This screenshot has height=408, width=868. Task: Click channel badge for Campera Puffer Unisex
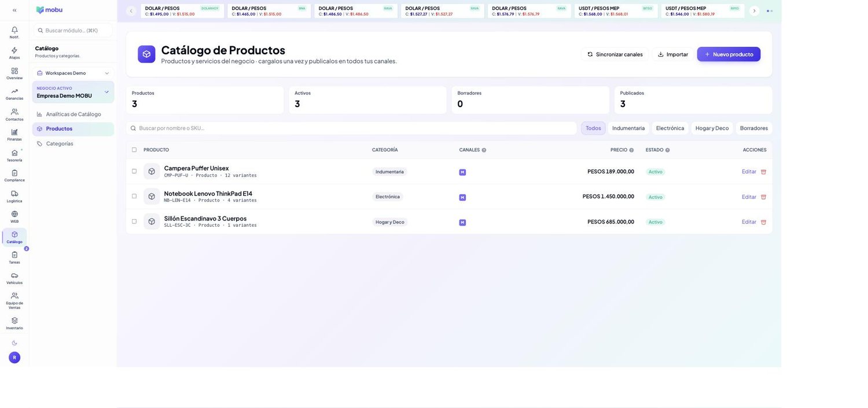(x=462, y=172)
